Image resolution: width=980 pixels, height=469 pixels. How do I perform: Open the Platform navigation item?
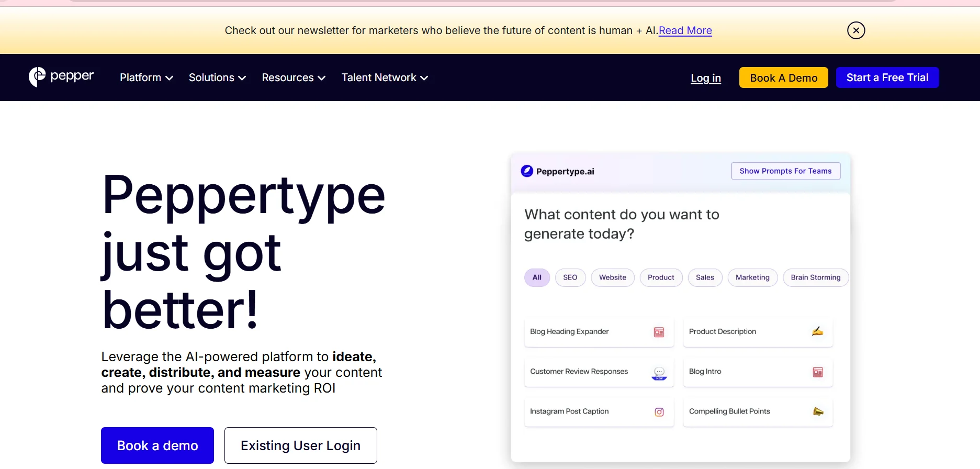pyautogui.click(x=147, y=77)
